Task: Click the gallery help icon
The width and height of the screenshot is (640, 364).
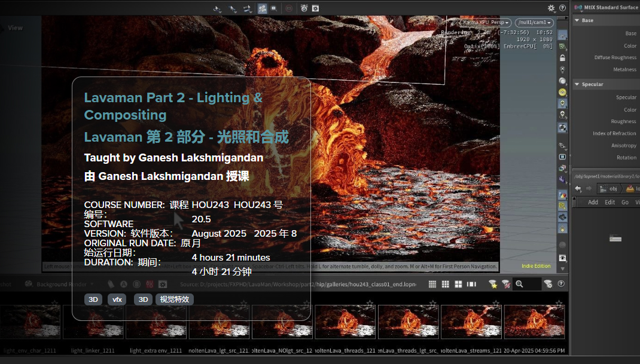Action: (x=561, y=285)
